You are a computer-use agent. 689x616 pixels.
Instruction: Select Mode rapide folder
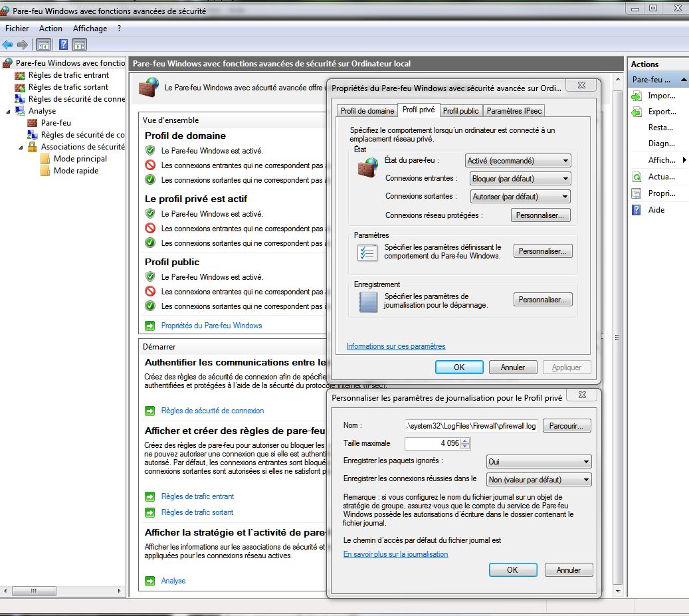[x=76, y=171]
